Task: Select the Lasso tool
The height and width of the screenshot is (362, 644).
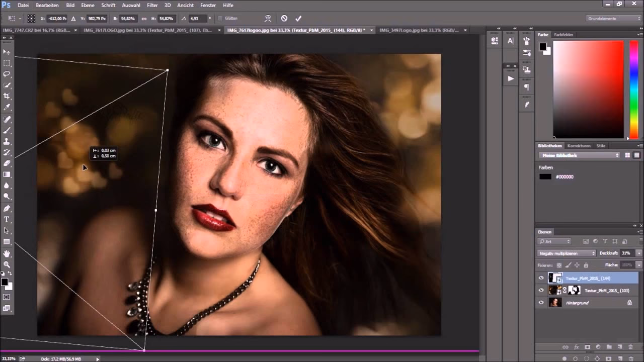Action: (7, 73)
